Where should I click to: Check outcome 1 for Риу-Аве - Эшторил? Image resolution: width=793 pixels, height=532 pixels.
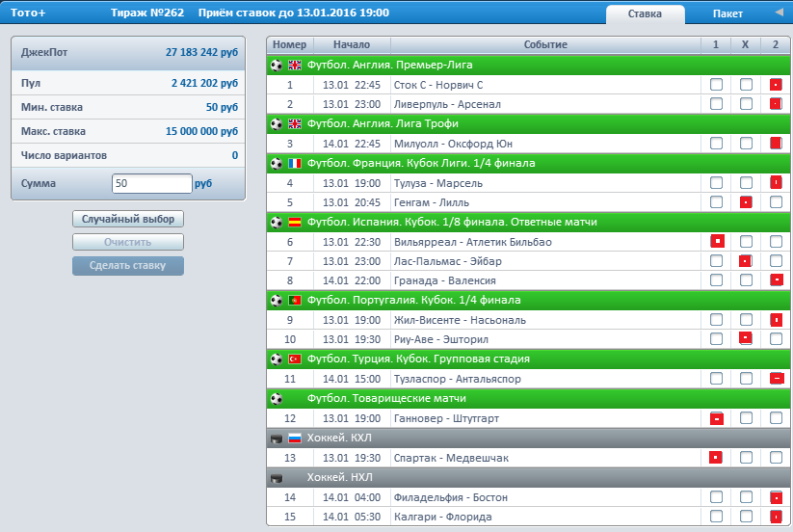716,339
